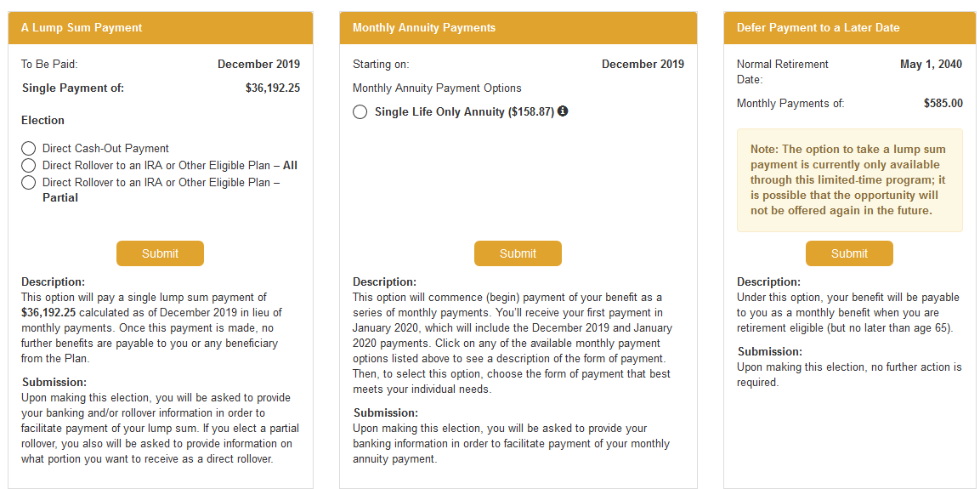Viewport: 980px width, 489px height.
Task: Select Single Life Only Annuity radio button
Action: (x=360, y=112)
